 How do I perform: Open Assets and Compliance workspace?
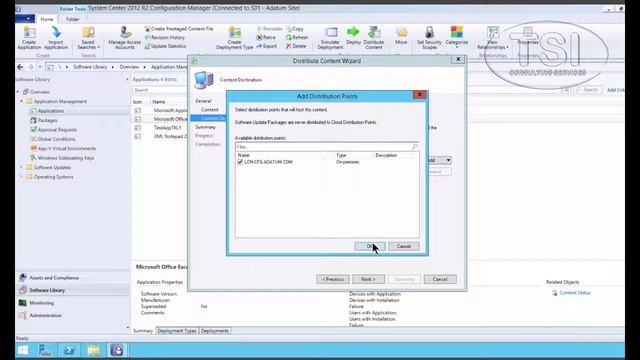click(x=73, y=278)
